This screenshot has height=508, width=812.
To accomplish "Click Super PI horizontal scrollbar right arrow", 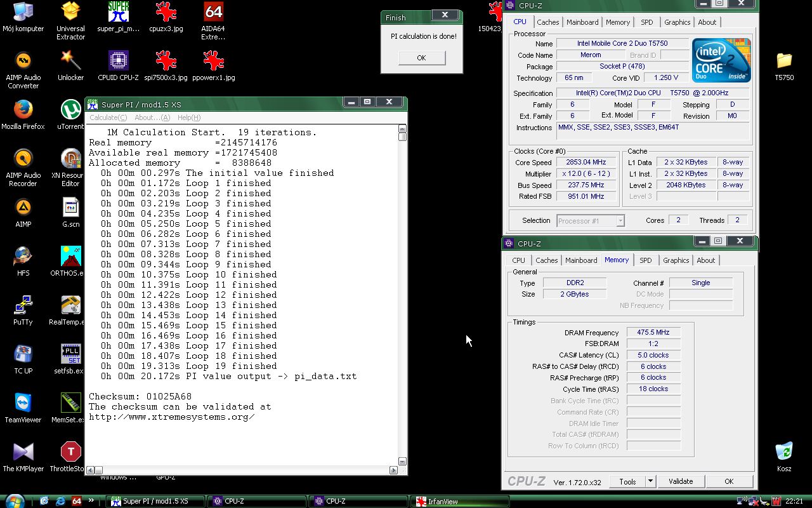I will click(393, 471).
